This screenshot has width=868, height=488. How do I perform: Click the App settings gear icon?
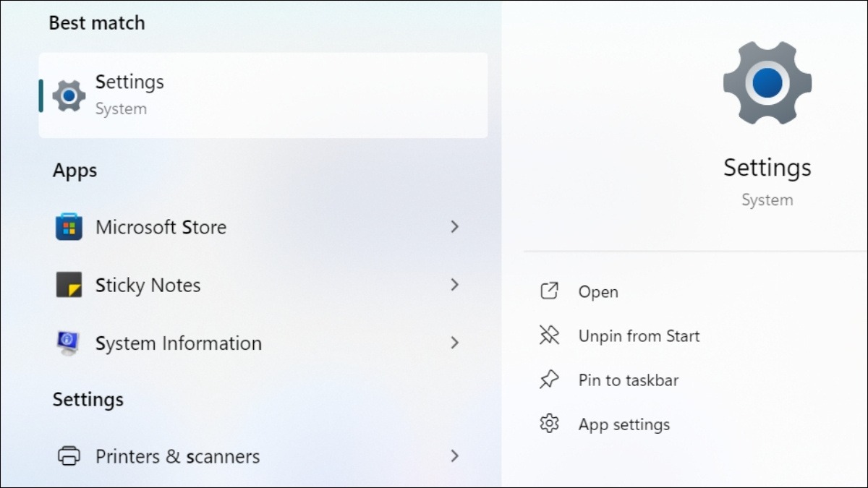tap(550, 424)
